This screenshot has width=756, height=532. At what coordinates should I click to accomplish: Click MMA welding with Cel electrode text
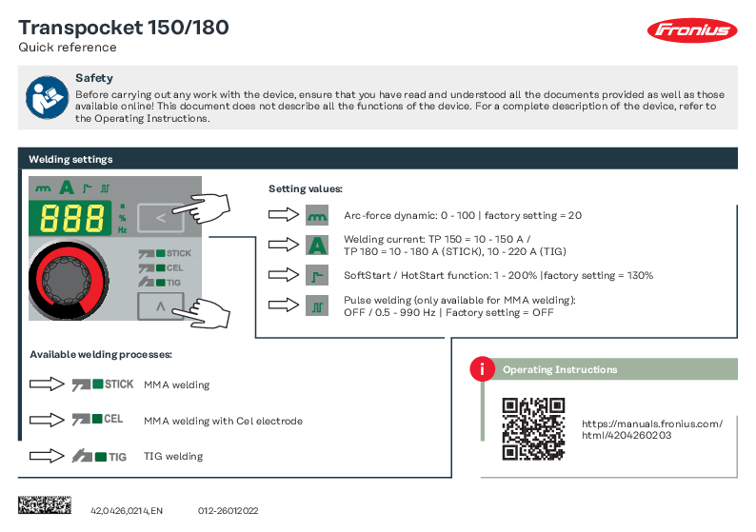[x=223, y=421]
